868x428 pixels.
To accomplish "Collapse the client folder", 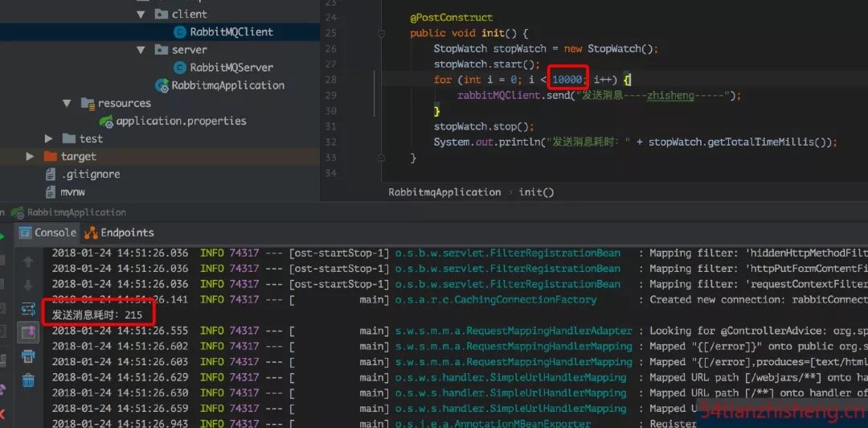I will (141, 14).
